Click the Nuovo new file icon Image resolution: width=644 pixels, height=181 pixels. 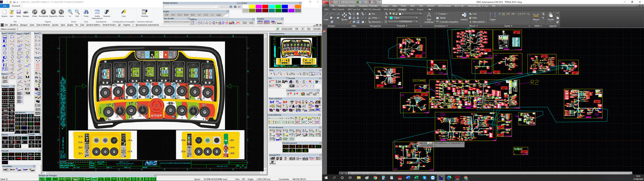tap(4, 13)
